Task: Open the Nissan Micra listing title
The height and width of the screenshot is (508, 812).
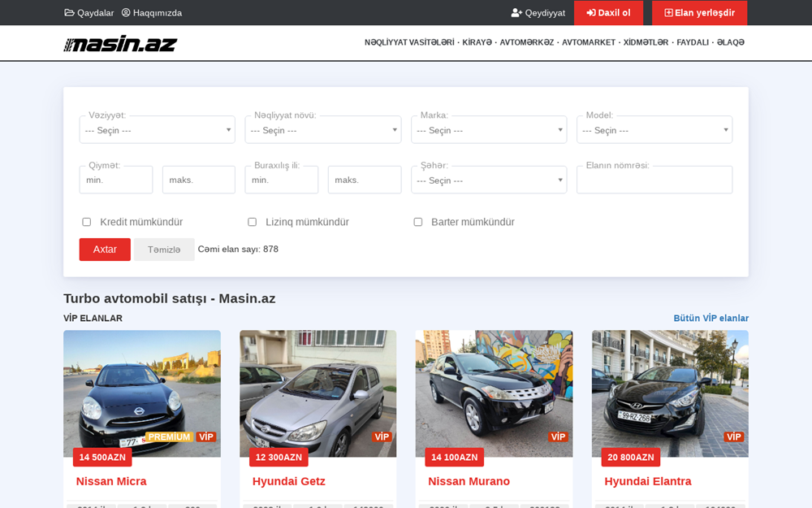Action: tap(111, 481)
